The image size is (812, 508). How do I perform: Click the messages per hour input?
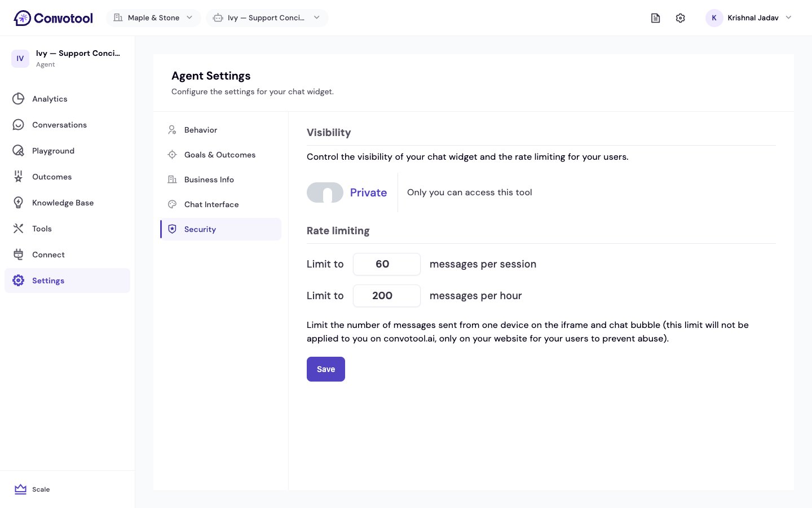(x=387, y=296)
